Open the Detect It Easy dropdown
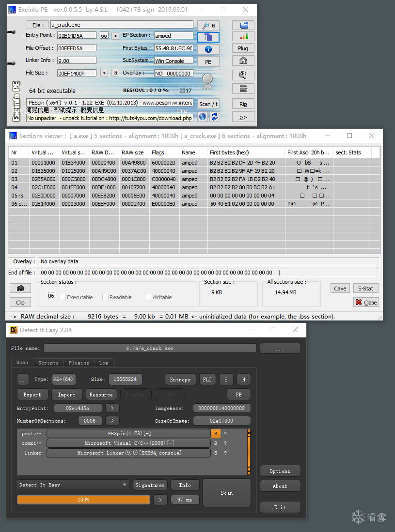The image size is (395, 532). pyautogui.click(x=73, y=485)
